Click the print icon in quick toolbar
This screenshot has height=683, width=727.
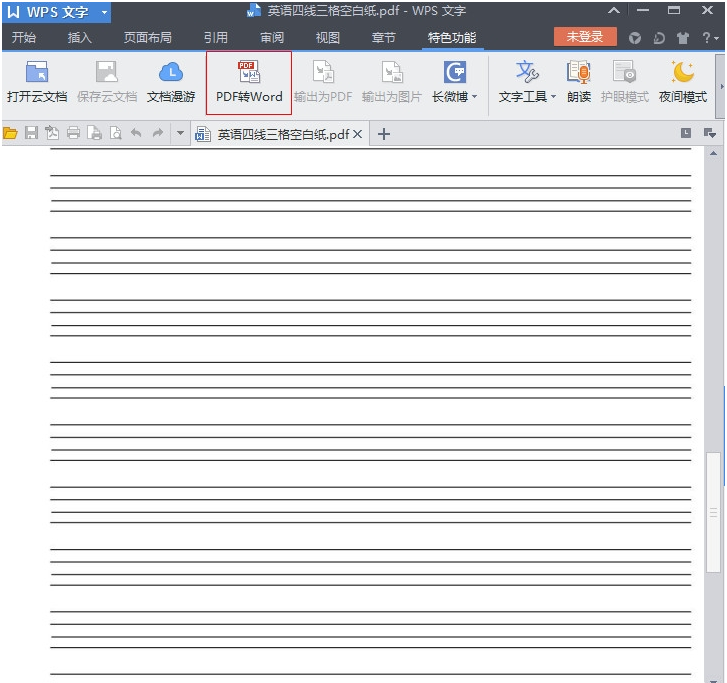pos(73,133)
